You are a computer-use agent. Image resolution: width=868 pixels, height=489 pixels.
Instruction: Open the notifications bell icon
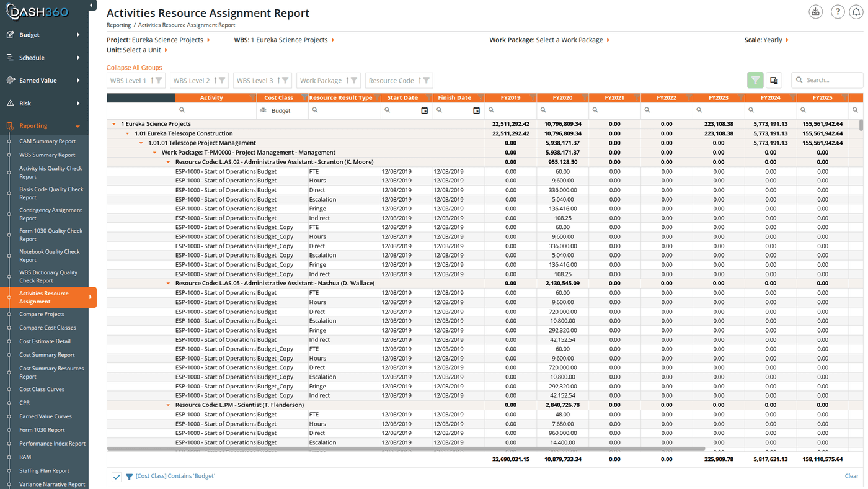(856, 12)
